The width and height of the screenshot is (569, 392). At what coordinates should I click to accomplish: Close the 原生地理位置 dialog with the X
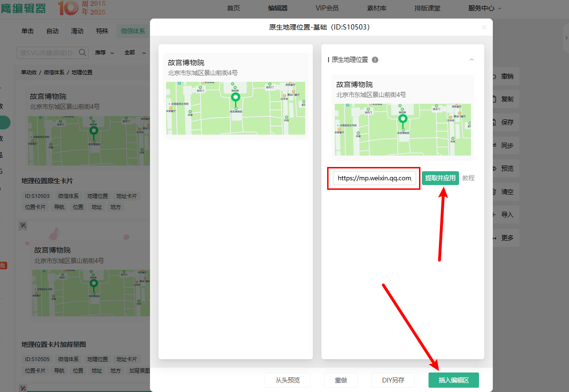coord(484,28)
